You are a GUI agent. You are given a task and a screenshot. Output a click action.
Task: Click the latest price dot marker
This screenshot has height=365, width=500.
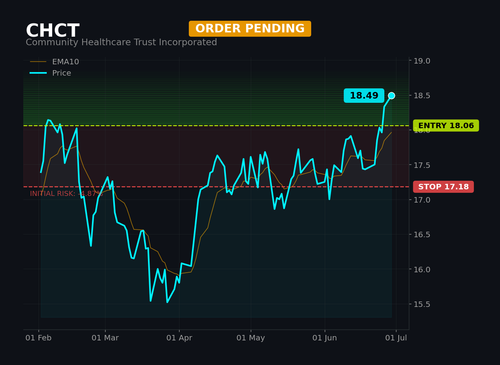[x=392, y=96]
